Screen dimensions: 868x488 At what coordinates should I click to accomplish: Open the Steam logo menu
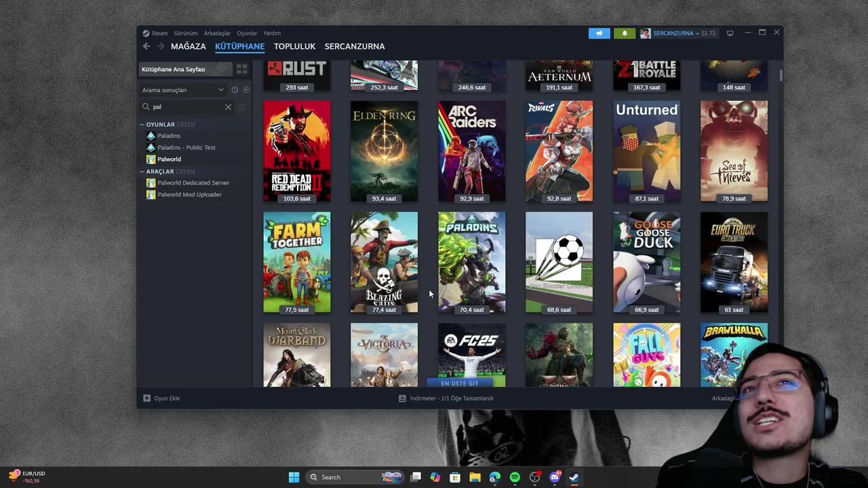(155, 33)
